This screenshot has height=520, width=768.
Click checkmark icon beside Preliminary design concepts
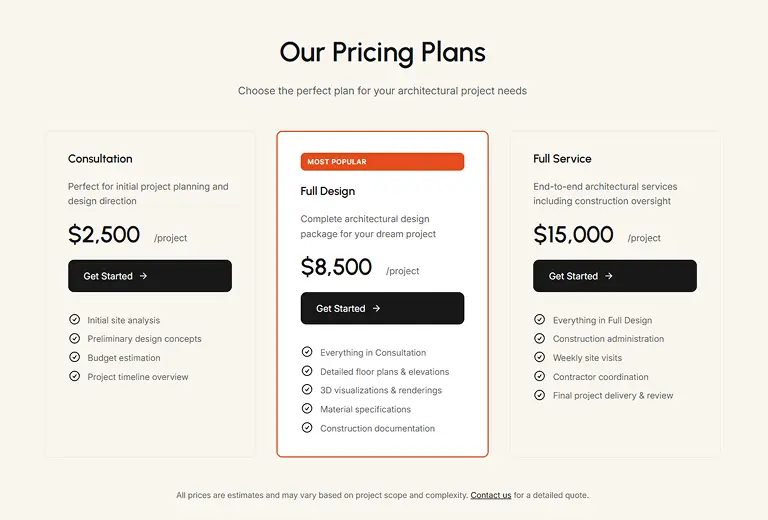(x=74, y=338)
